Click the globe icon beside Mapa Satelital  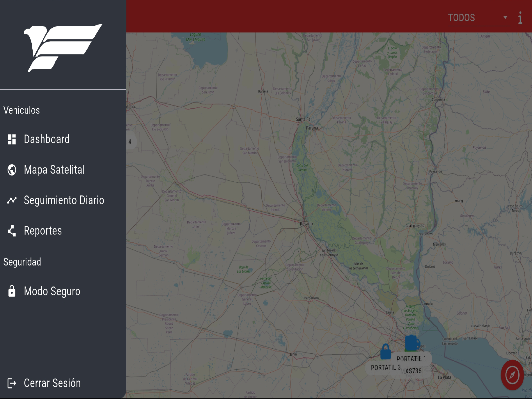click(x=12, y=170)
